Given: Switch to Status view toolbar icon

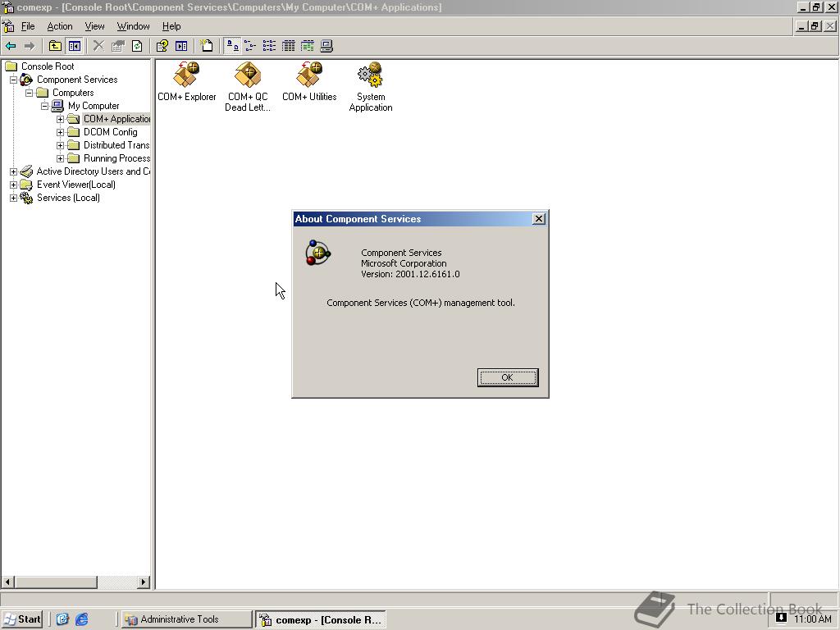Looking at the screenshot, I should click(x=308, y=46).
